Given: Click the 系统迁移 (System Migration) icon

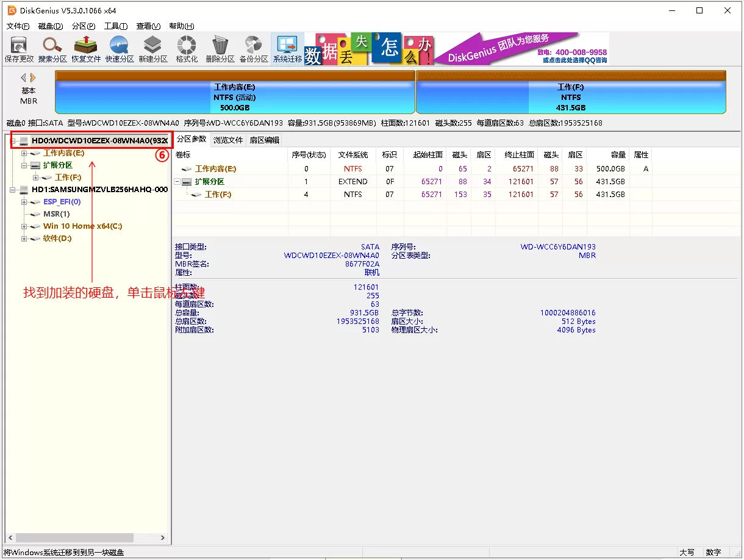Looking at the screenshot, I should coord(287,49).
